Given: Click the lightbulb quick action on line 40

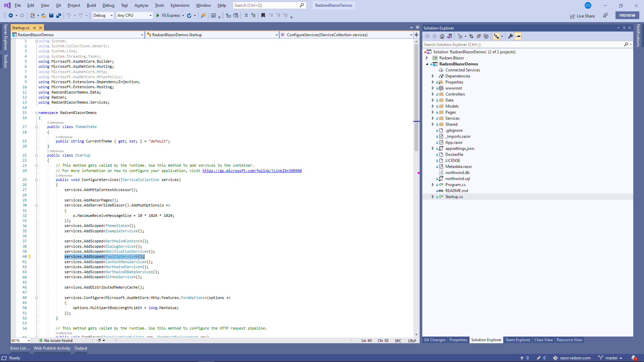Looking at the screenshot, I should tap(30, 257).
